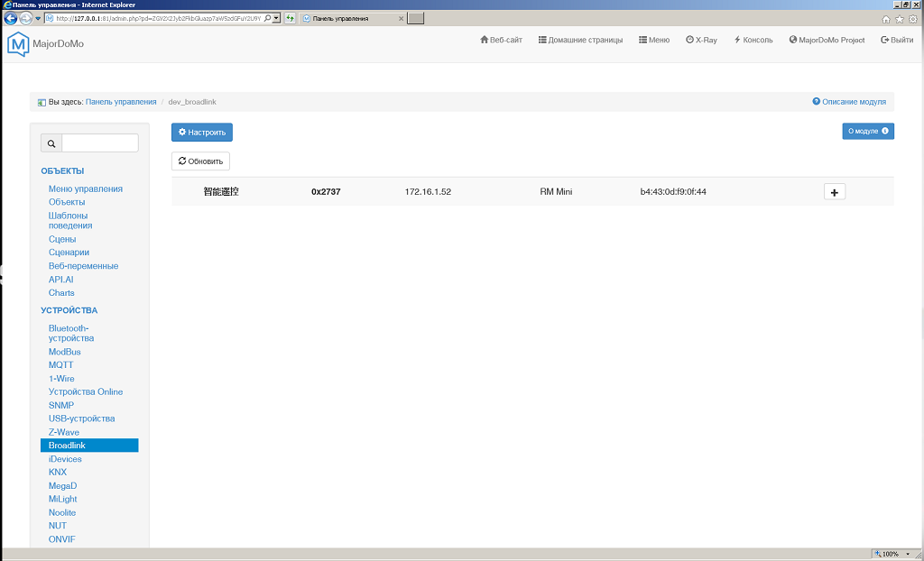The width and height of the screenshot is (924, 561).
Task: Open Шаблоны поведения in sidebar
Action: (x=70, y=220)
